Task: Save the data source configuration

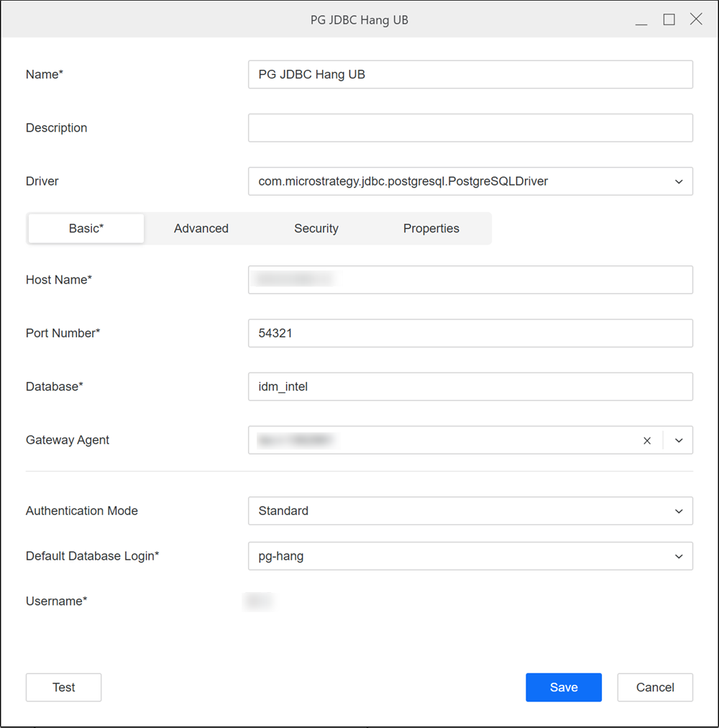Action: pos(564,688)
